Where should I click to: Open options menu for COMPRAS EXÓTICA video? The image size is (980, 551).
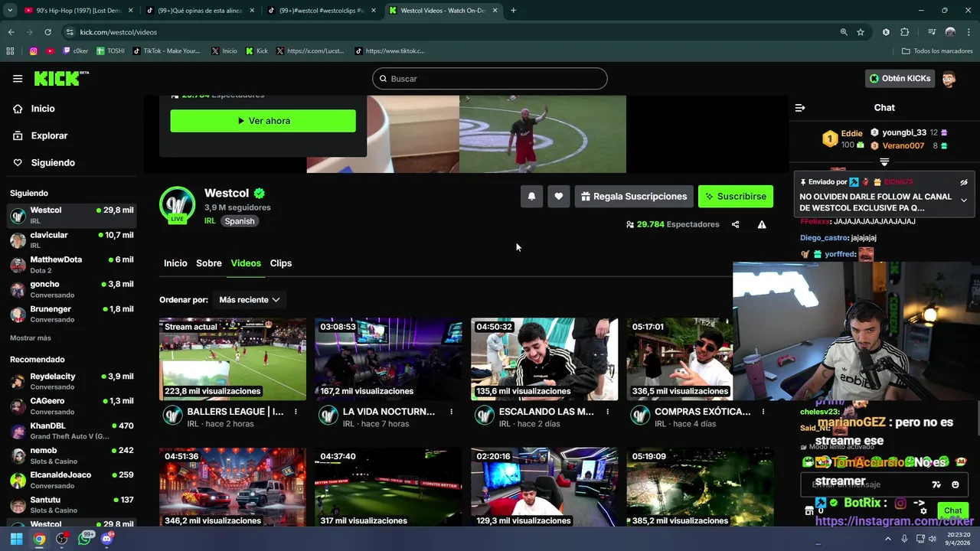[763, 412]
